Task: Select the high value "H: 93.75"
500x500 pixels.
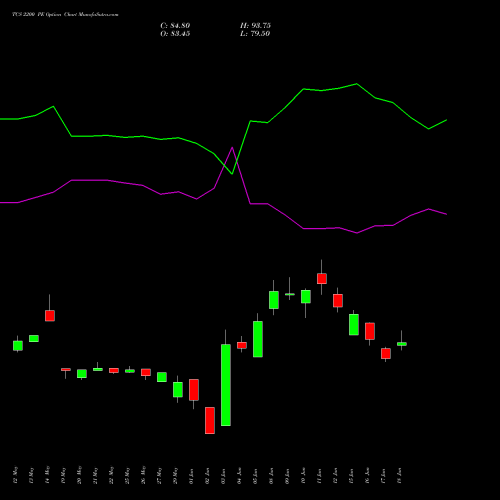Action: [255, 26]
